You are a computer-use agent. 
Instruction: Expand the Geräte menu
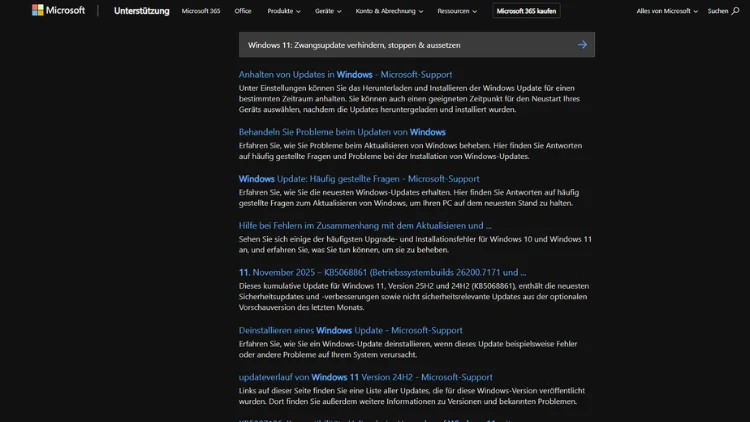coord(328,11)
